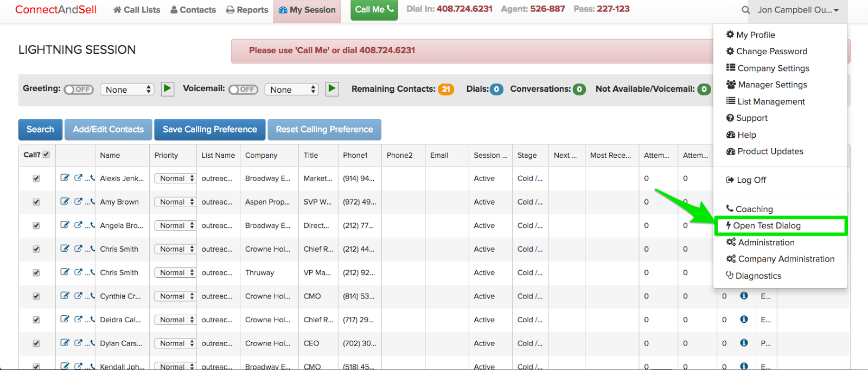Select Open Test Dialog menu item
Viewport: 868px width, 370px height.
click(x=780, y=226)
